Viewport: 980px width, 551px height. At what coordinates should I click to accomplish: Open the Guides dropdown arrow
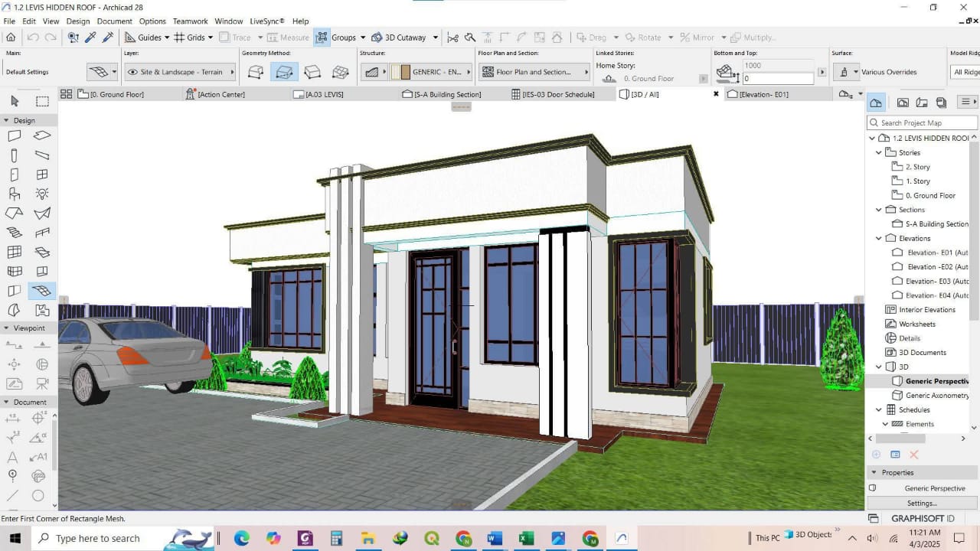(x=167, y=37)
